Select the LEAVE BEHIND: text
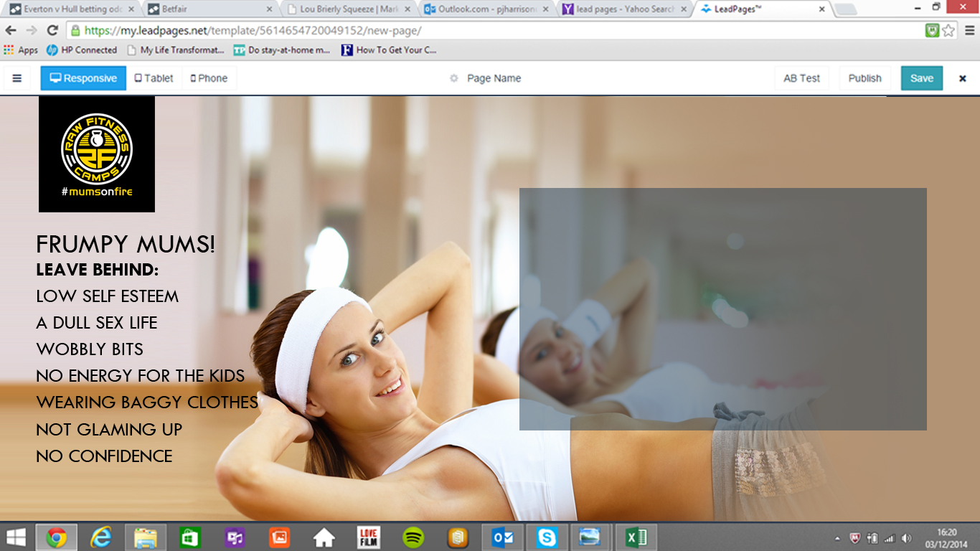The width and height of the screenshot is (980, 551). point(97,270)
